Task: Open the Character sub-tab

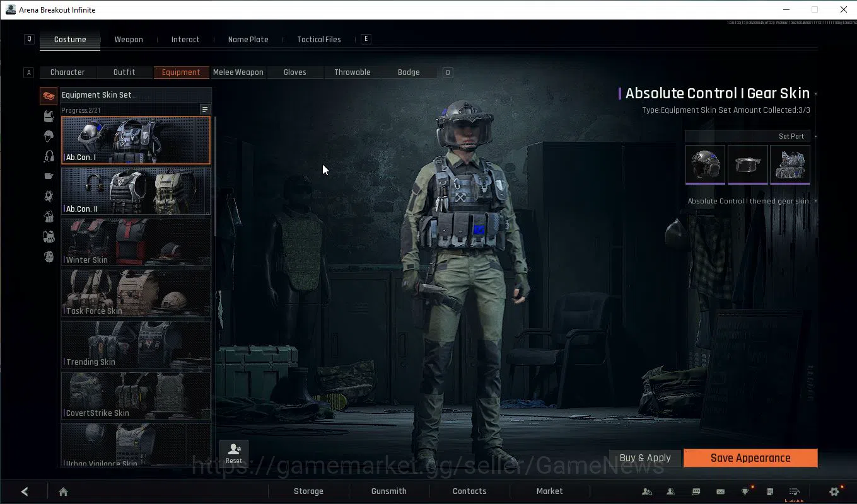Action: [67, 72]
